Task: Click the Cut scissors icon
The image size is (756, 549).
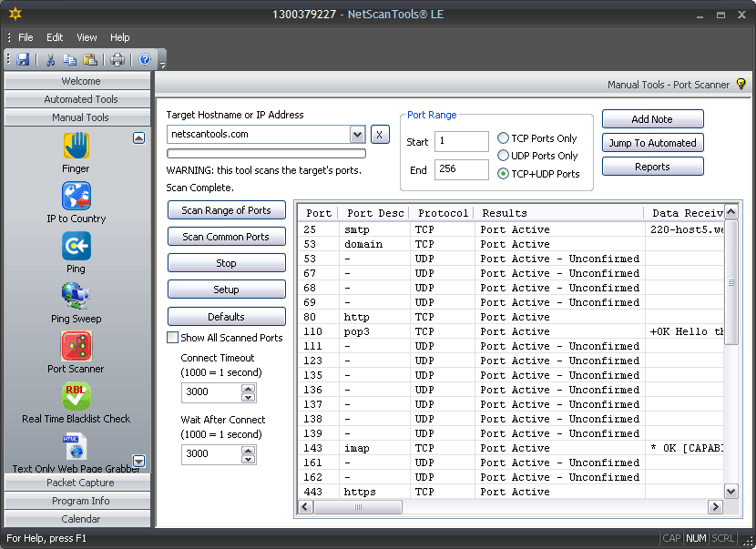Action: 50,59
